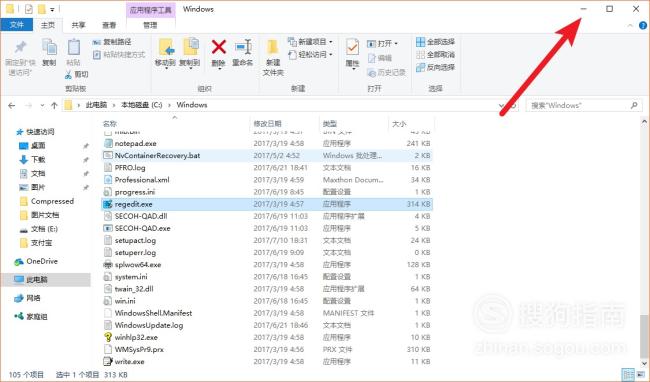Select the write.exe file
Viewport: 650px width, 382px height.
point(129,362)
